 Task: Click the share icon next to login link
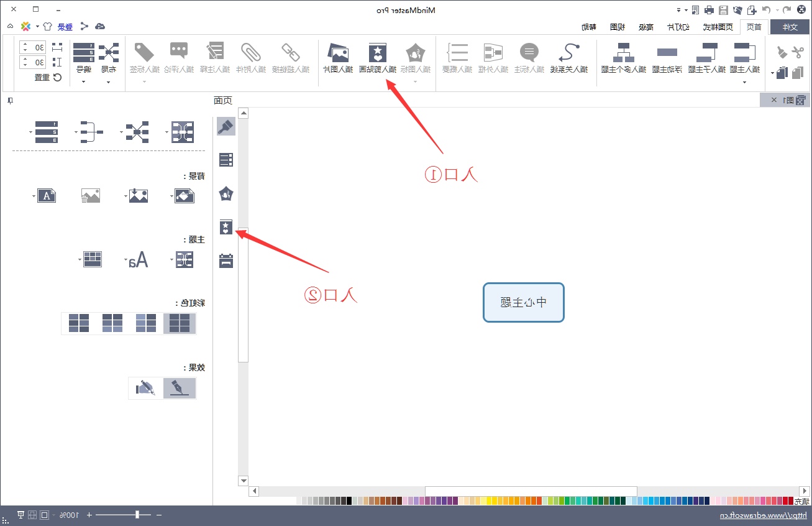click(x=84, y=27)
